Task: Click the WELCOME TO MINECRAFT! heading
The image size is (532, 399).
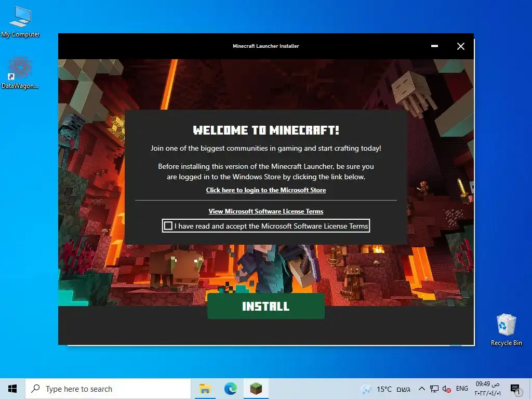Action: (x=266, y=130)
